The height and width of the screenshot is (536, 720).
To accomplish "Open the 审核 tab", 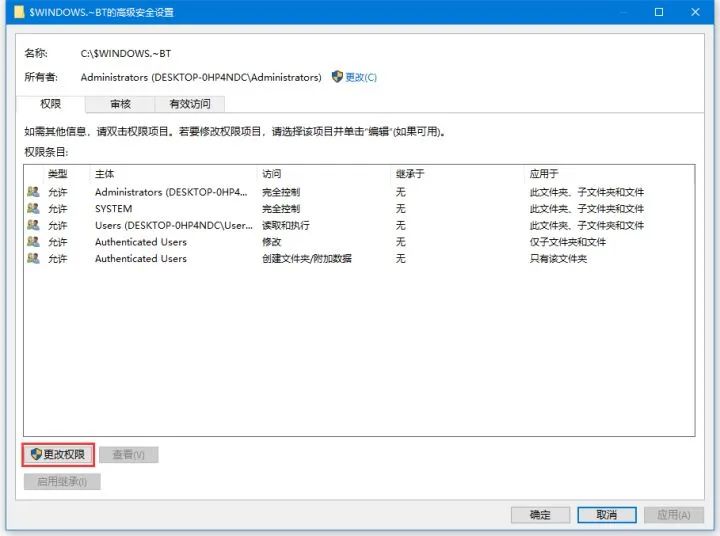I will point(120,104).
